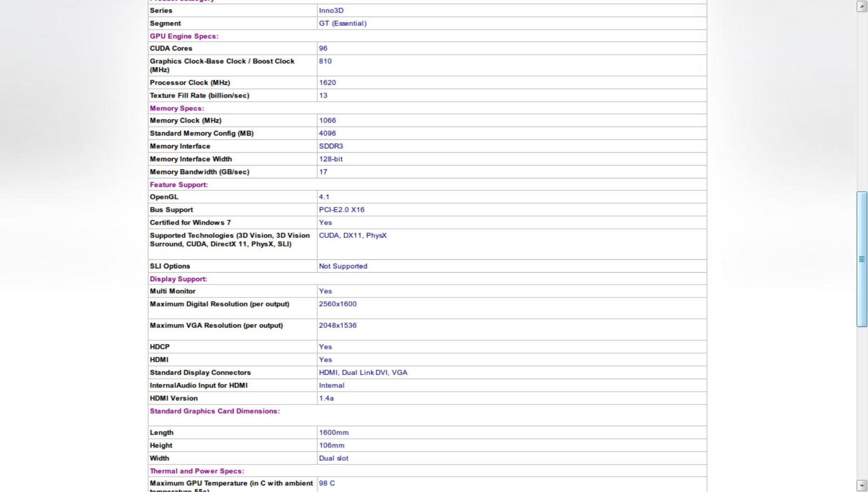Click HDMI, Dual Link DVI, VGA value
Image resolution: width=868 pixels, height=492 pixels.
click(x=363, y=373)
